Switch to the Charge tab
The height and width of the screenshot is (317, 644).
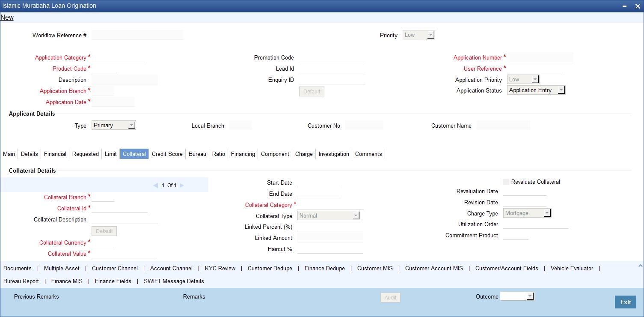[304, 154]
